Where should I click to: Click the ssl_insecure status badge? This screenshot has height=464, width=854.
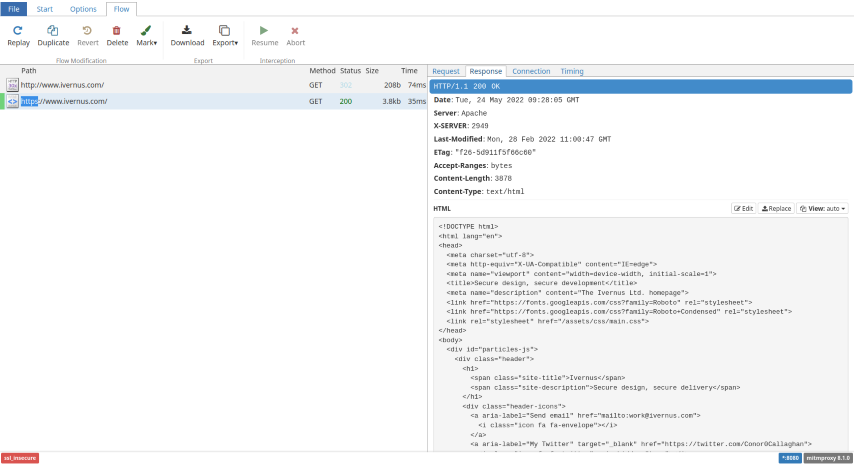click(x=20, y=457)
